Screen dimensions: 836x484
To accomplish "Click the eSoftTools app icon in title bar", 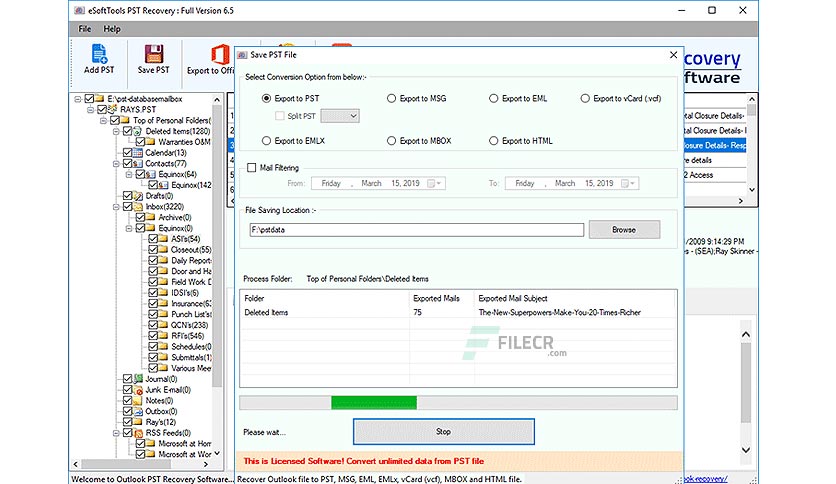I will [x=79, y=10].
